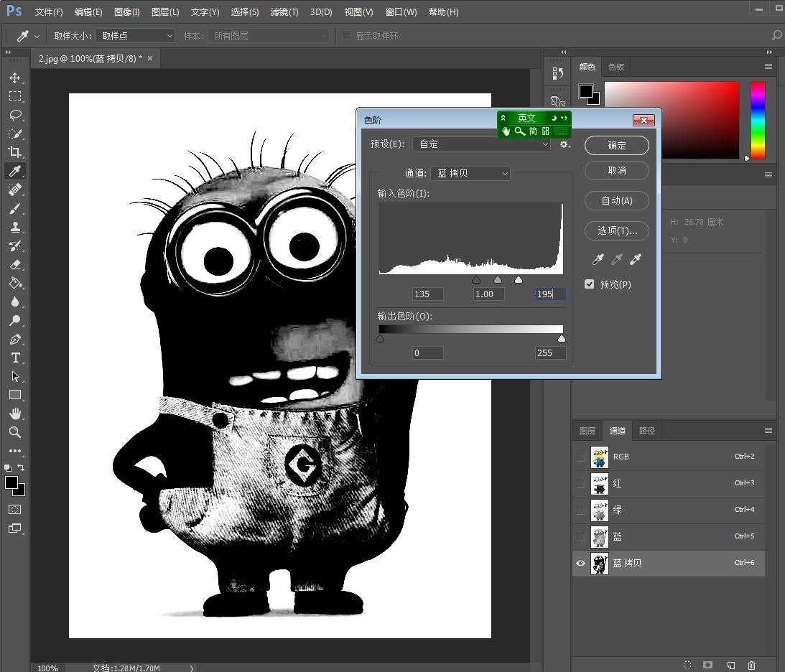The height and width of the screenshot is (672, 785).
Task: Select the Hand tool
Action: (x=15, y=414)
